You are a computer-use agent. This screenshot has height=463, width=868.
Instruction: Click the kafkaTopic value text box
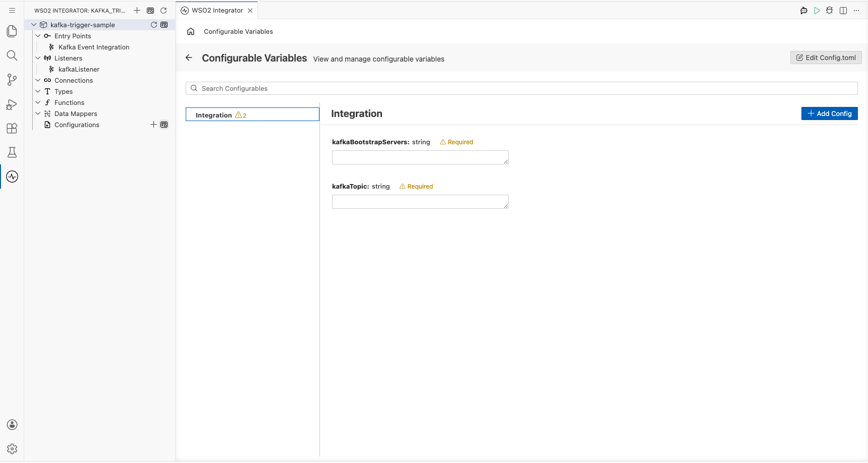[x=420, y=202]
